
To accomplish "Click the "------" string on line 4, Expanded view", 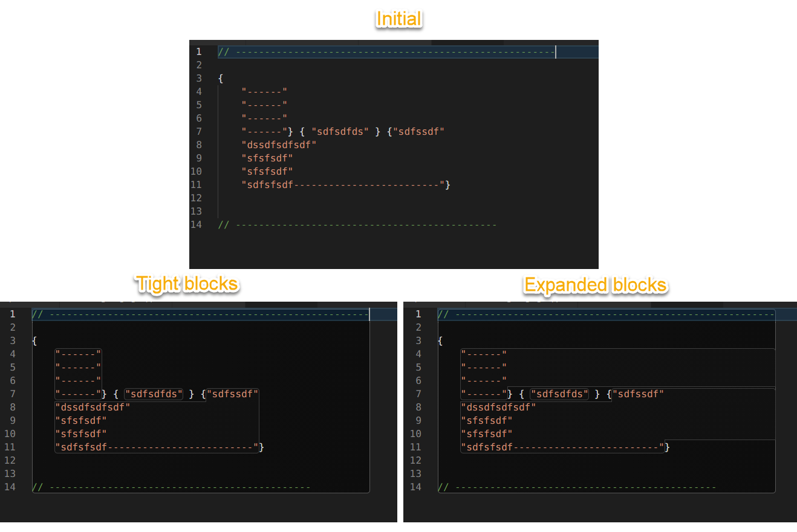I will (484, 354).
